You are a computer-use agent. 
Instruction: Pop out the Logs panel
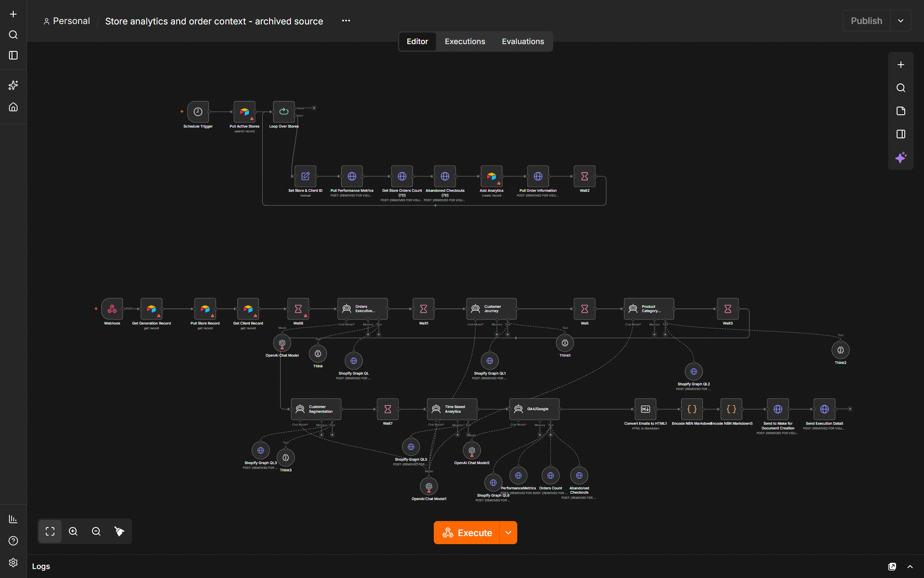(892, 566)
